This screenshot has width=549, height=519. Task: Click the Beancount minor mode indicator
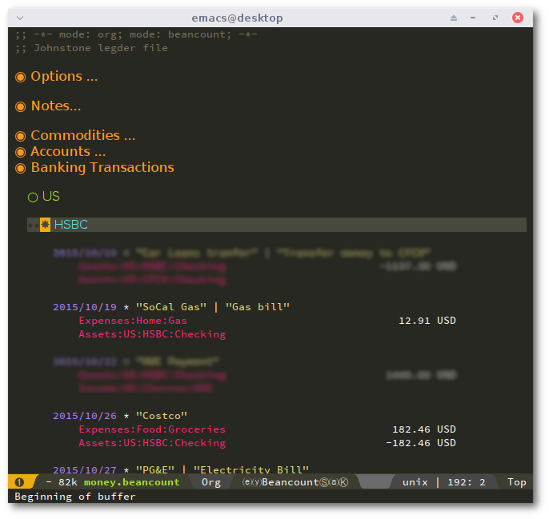290,482
